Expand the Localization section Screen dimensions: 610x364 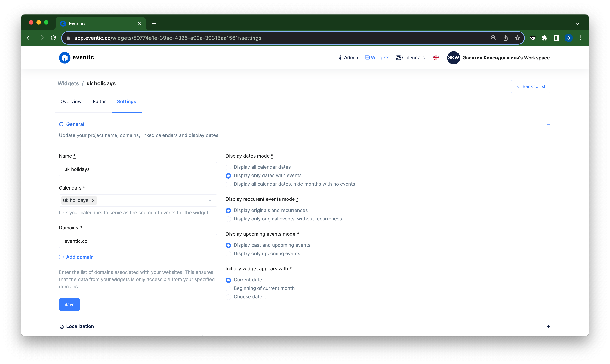pos(548,326)
